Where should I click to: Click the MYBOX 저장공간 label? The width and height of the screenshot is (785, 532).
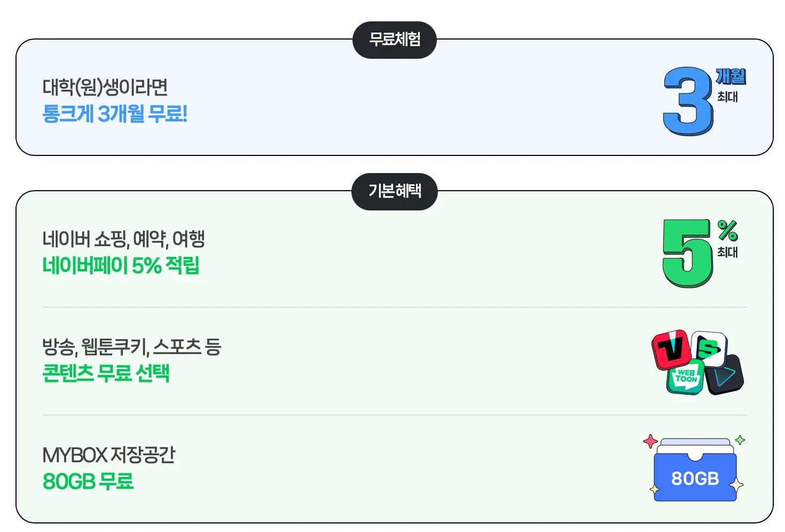click(108, 455)
